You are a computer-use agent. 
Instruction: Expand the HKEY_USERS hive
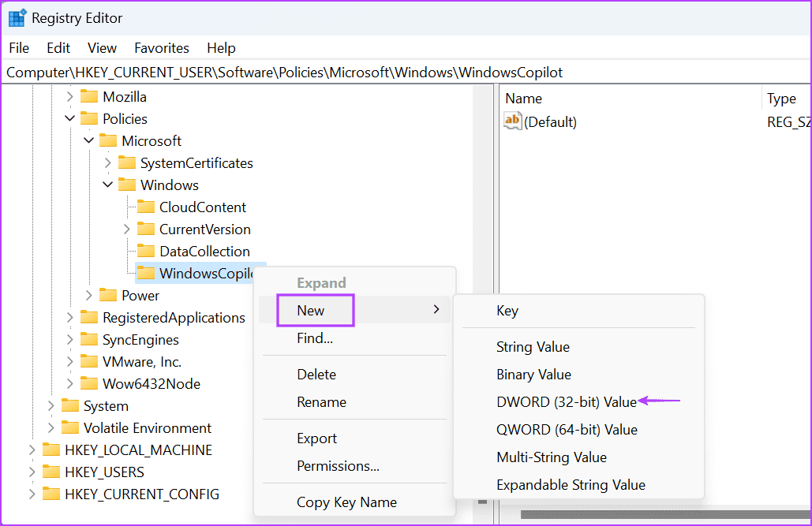pos(32,472)
